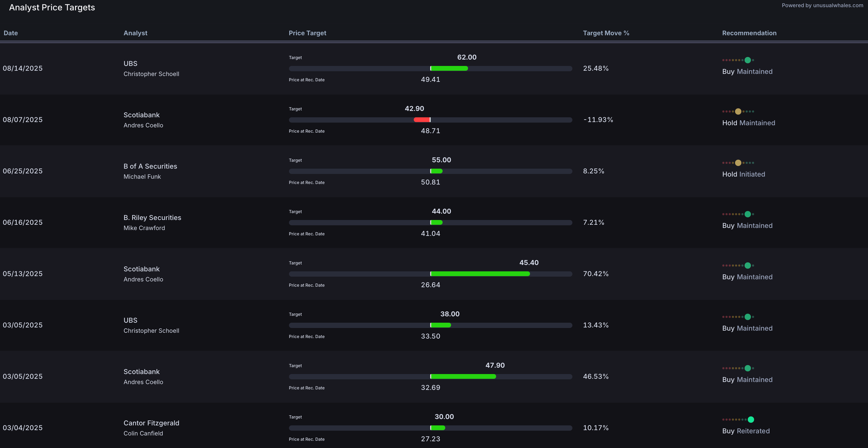
Task: Click the 49.41 price at rec. date
Action: tap(431, 79)
